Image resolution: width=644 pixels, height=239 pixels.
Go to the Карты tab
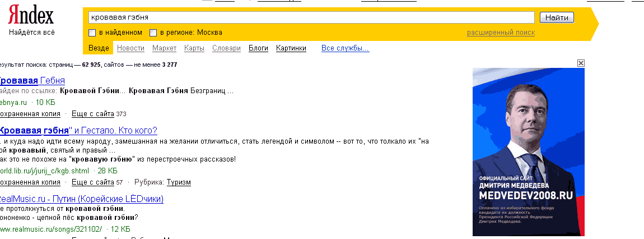click(x=194, y=48)
